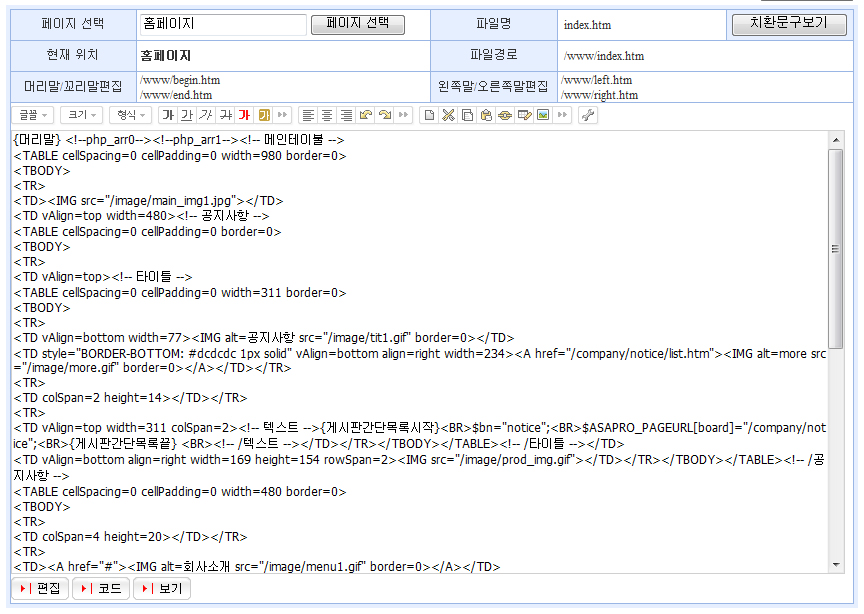Open the 형식 format dropdown

click(130, 115)
